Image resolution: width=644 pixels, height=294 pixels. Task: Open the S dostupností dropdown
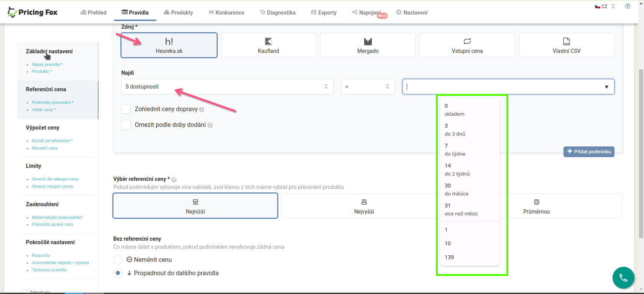[227, 87]
